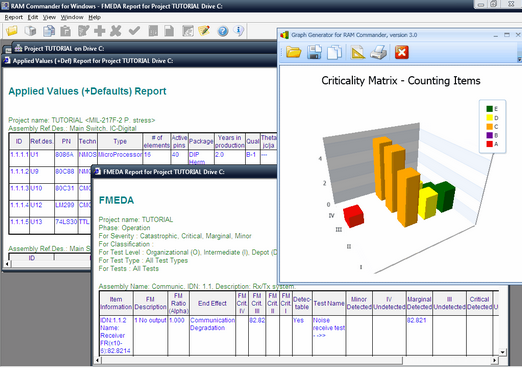Click the notepad with pencil icon
The image size is (522, 368).
click(204, 31)
